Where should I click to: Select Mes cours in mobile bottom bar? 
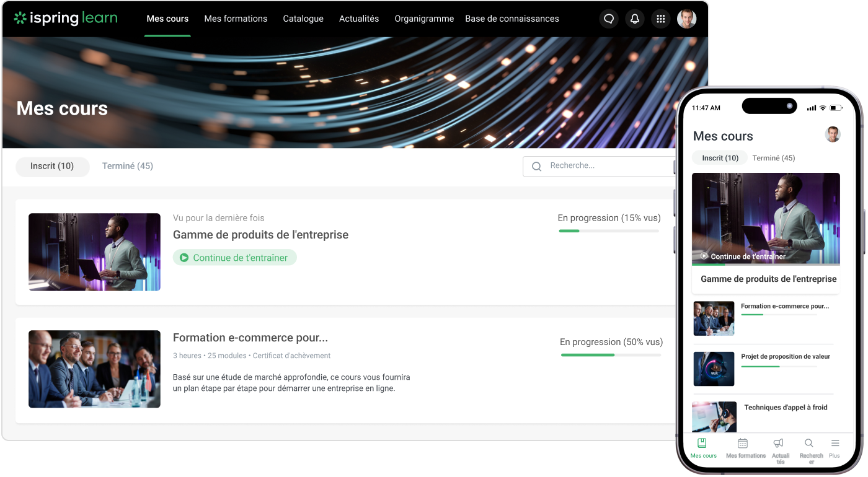coord(703,448)
